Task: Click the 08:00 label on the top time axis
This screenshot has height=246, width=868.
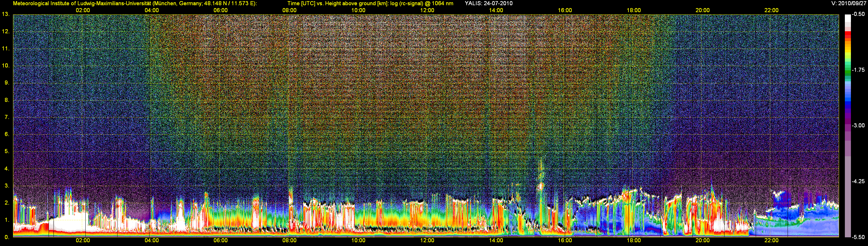Action: (289, 10)
